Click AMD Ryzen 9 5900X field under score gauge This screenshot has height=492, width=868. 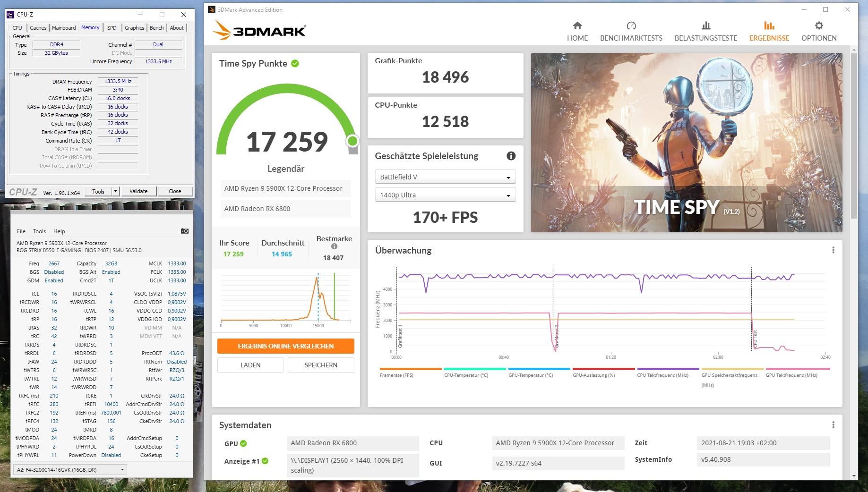285,188
